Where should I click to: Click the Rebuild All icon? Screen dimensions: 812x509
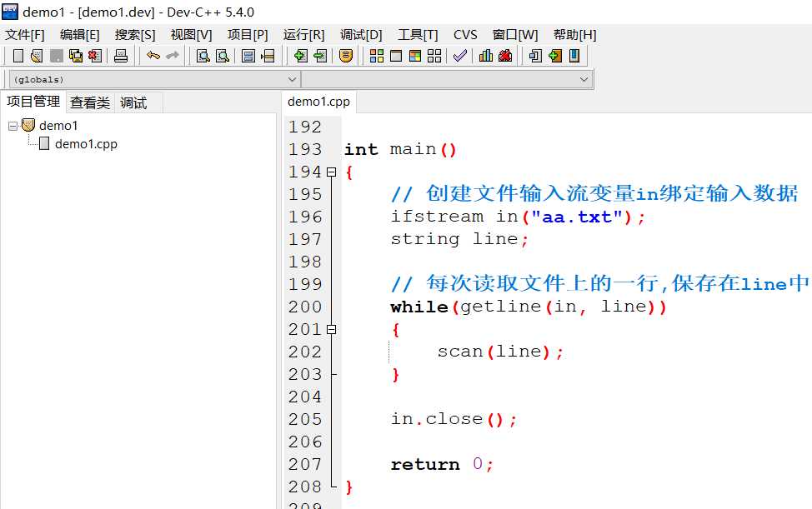click(434, 56)
